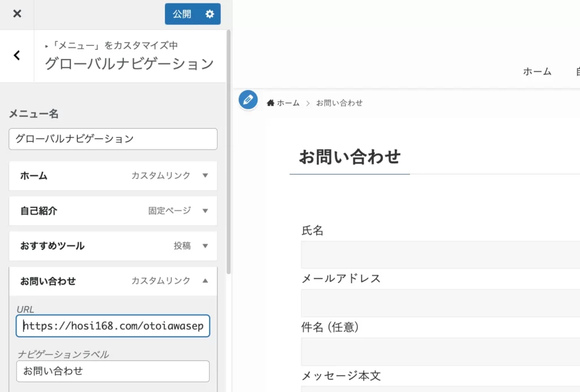Click the blue pencil edit shortcut icon

click(x=248, y=100)
